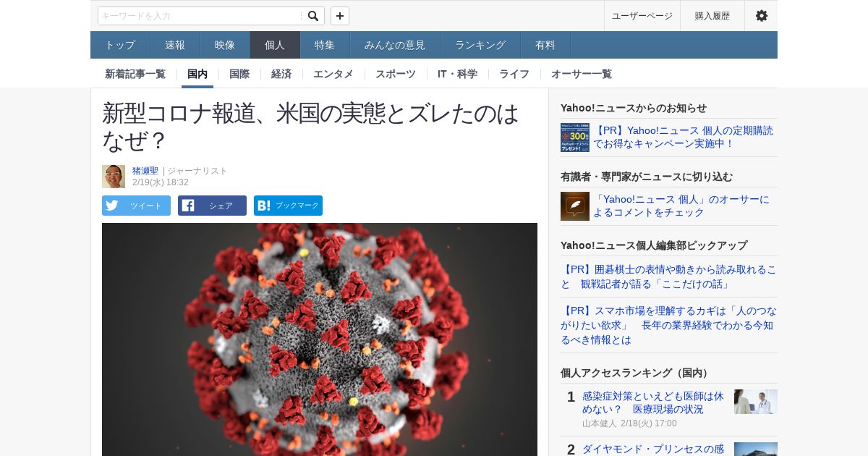Open the 有料 tab

tap(545, 45)
